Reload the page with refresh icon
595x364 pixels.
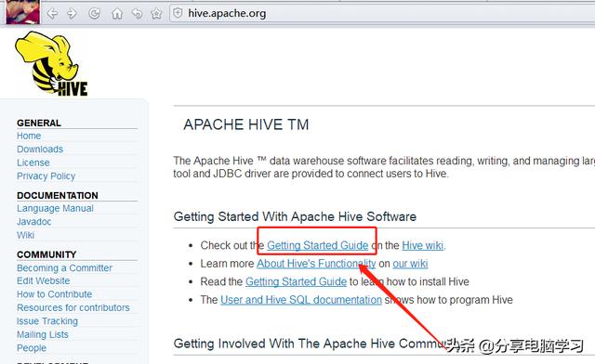(x=94, y=14)
